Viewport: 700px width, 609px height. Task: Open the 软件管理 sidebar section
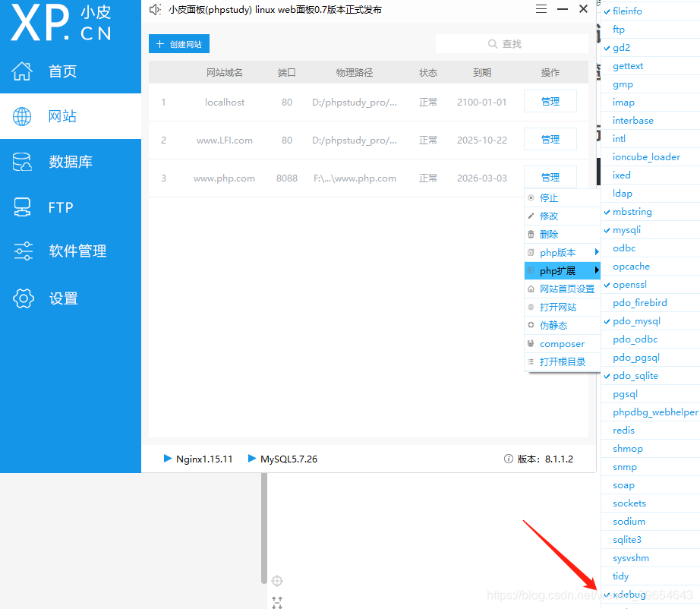point(71,251)
